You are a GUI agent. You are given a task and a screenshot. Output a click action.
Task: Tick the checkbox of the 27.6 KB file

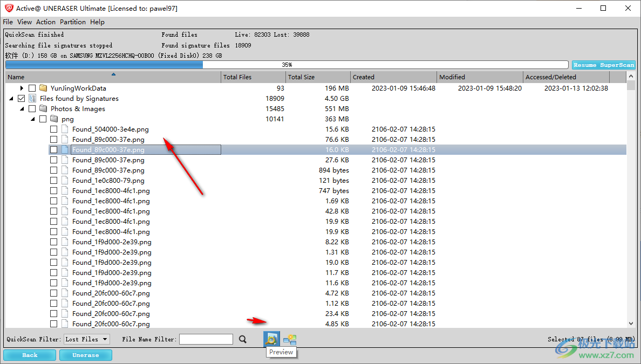pyautogui.click(x=53, y=160)
